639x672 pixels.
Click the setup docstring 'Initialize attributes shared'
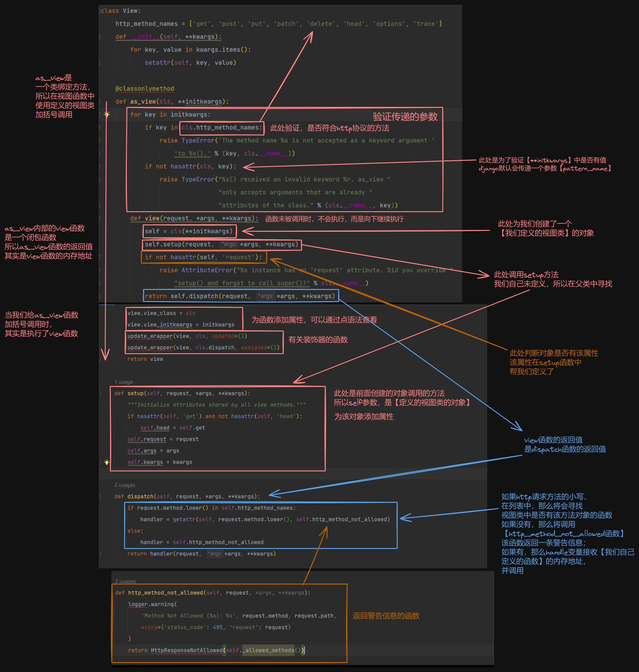pos(217,405)
